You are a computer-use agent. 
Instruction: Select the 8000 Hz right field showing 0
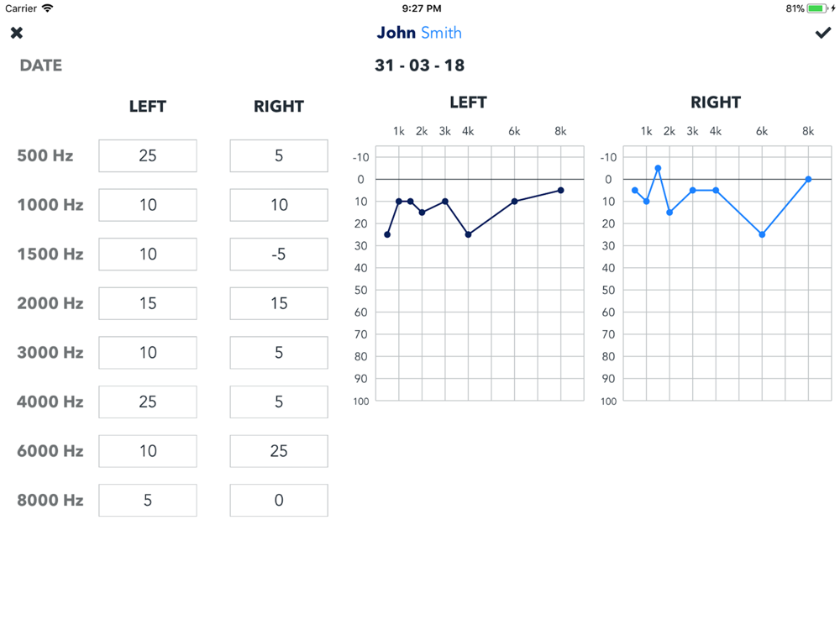(279, 501)
